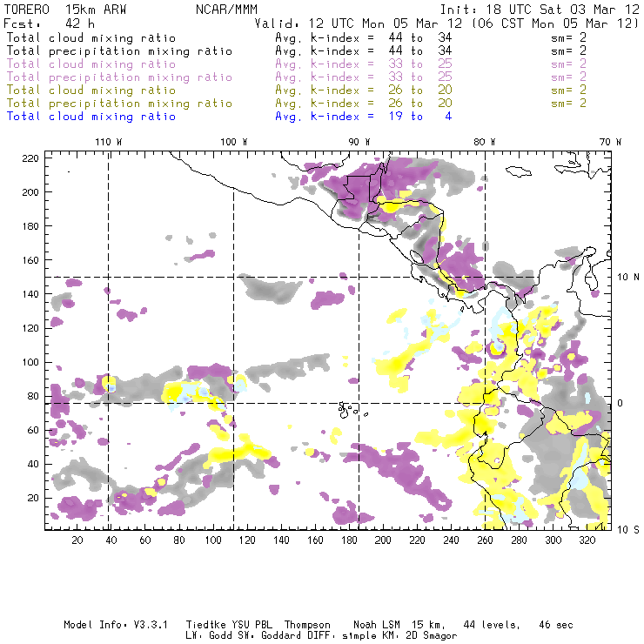Select the '10 S' latitude label
The height and width of the screenshot is (644, 644).
coord(628,530)
